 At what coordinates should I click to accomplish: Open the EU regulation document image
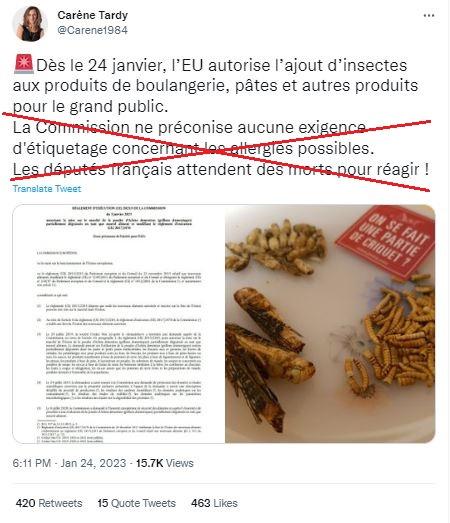click(119, 324)
